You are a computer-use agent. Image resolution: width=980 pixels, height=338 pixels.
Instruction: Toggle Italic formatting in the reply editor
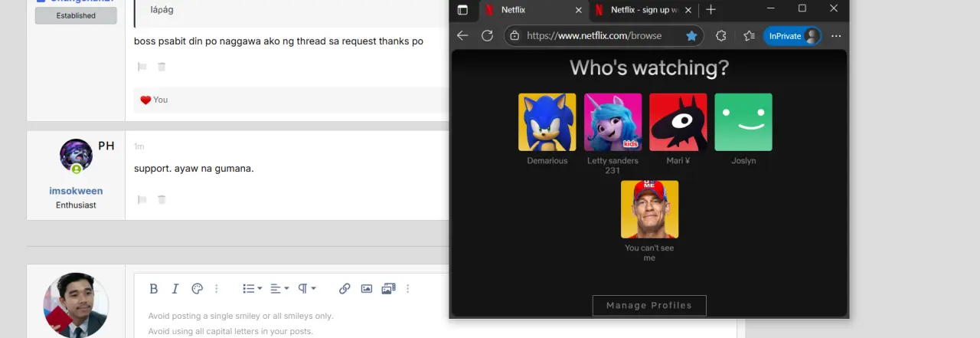coord(175,289)
